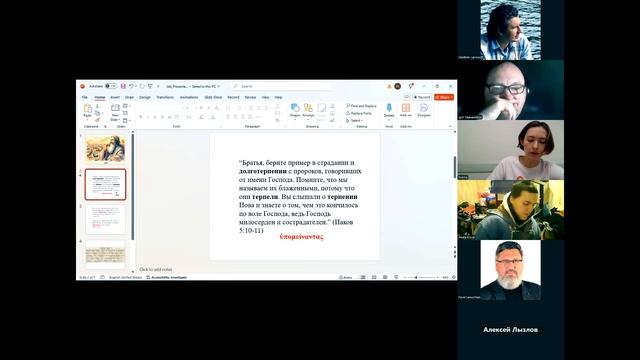This screenshot has width=640, height=360.
Task: Click the Redo icon
Action: pos(142,86)
